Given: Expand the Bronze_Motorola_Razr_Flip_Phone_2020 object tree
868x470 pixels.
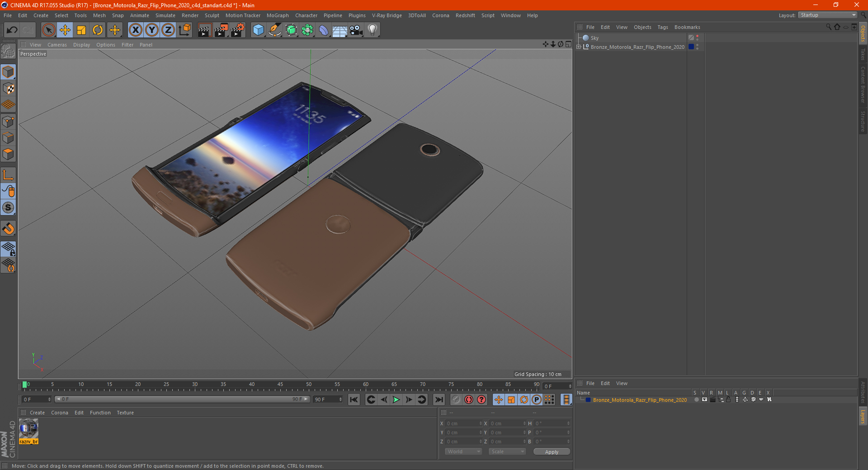Looking at the screenshot, I should (x=579, y=47).
